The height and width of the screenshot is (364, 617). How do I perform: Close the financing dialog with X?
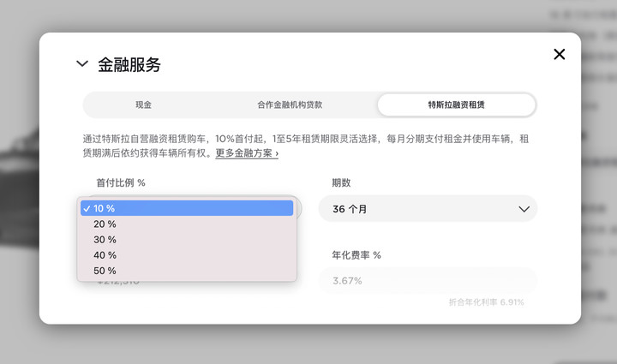click(559, 54)
